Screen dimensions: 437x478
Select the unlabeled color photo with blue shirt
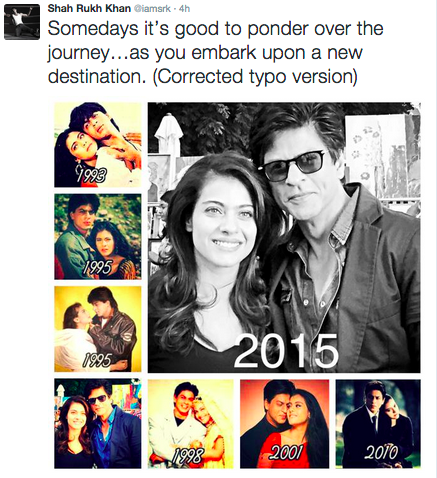click(x=98, y=424)
